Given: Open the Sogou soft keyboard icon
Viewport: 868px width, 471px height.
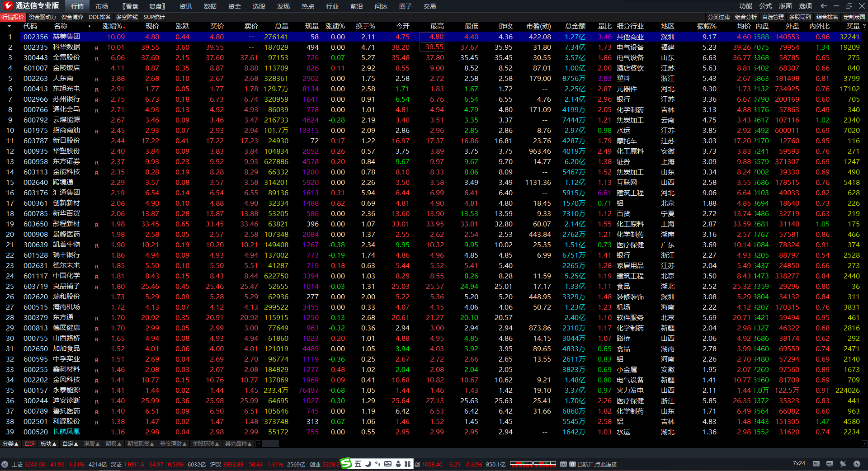Looking at the screenshot, I should click(x=388, y=464).
